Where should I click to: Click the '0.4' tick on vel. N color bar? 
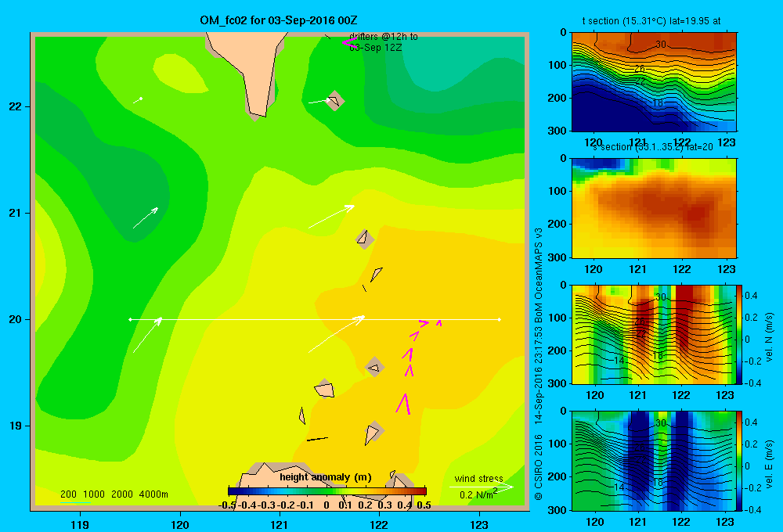pyautogui.click(x=751, y=296)
